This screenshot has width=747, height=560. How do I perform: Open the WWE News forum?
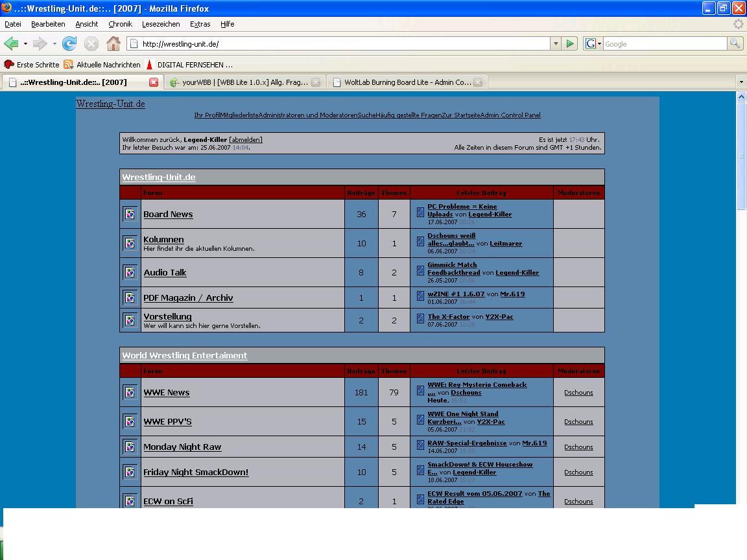166,392
